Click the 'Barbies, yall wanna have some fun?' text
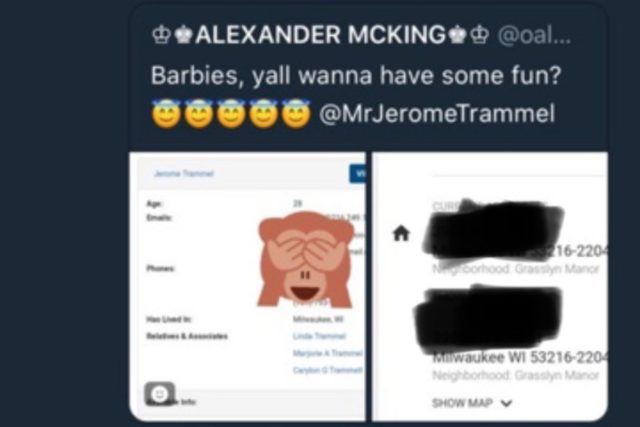Image resolution: width=640 pixels, height=427 pixels. click(356, 76)
